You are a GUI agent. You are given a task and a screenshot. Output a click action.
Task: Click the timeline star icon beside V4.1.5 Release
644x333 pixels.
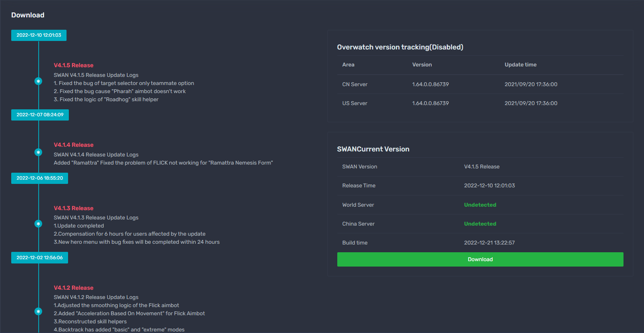tap(38, 81)
